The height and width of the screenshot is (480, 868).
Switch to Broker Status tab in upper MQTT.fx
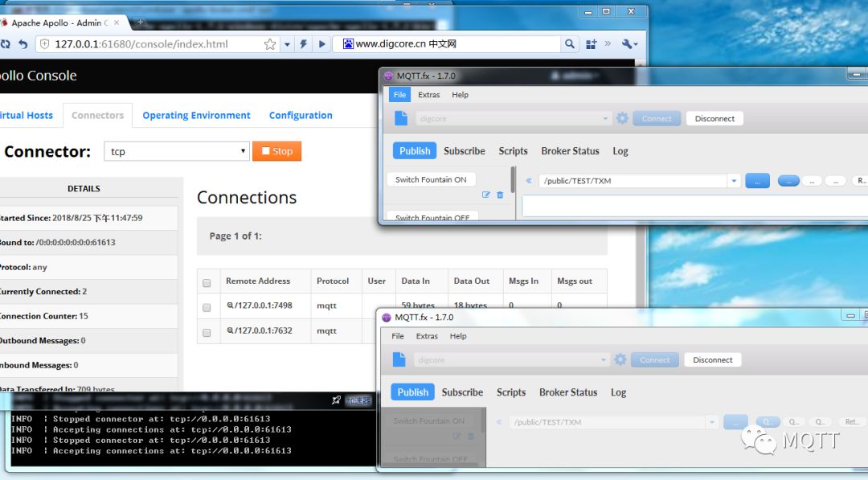click(x=570, y=150)
